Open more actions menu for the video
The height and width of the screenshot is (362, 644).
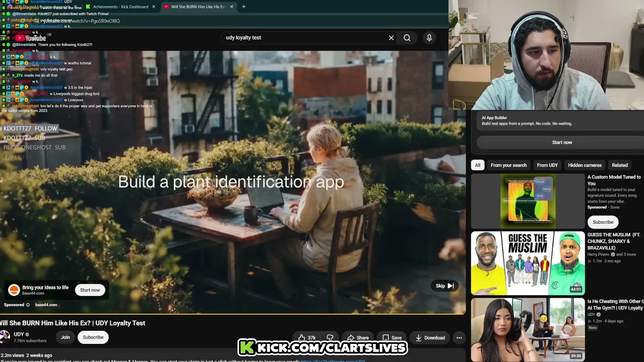click(459, 338)
